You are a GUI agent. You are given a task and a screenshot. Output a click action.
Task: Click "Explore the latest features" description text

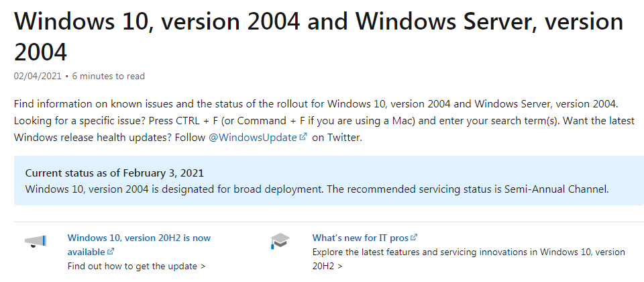tap(469, 259)
